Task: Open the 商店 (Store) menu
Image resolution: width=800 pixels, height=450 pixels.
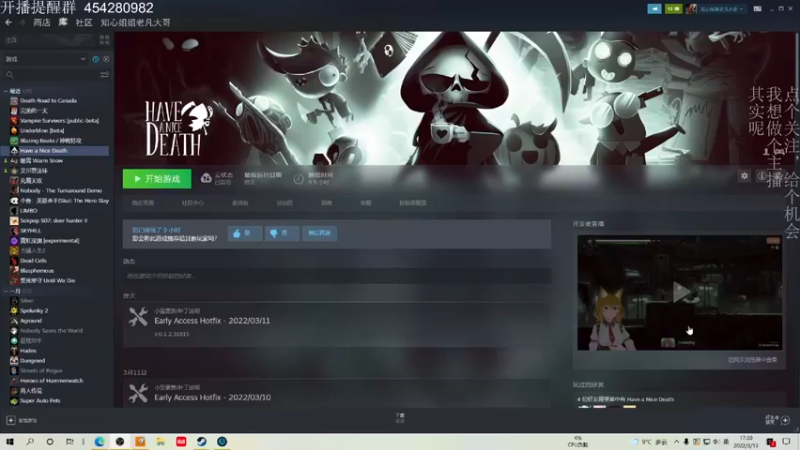Action: coord(42,22)
